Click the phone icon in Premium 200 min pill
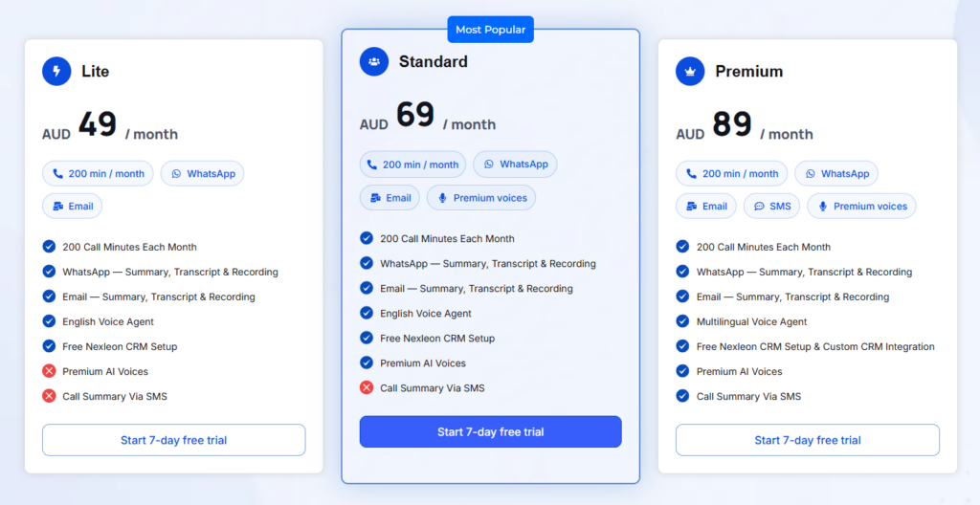The width and height of the screenshot is (980, 505). pyautogui.click(x=692, y=174)
